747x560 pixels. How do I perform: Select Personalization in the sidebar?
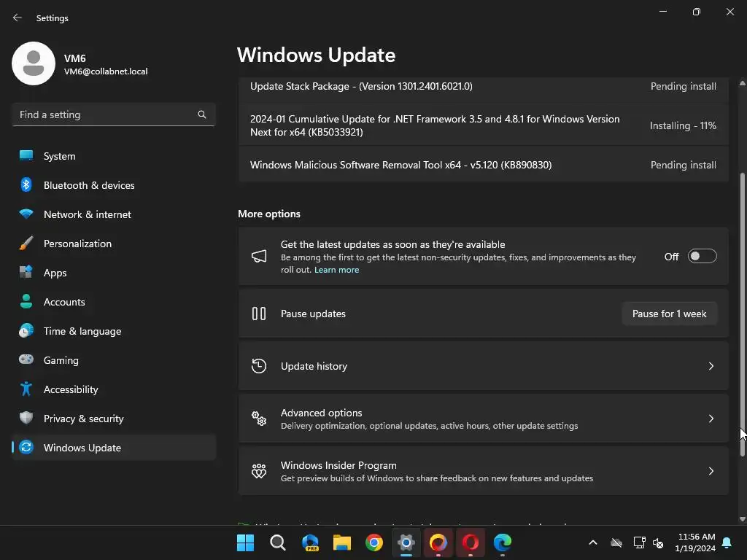click(x=114, y=244)
